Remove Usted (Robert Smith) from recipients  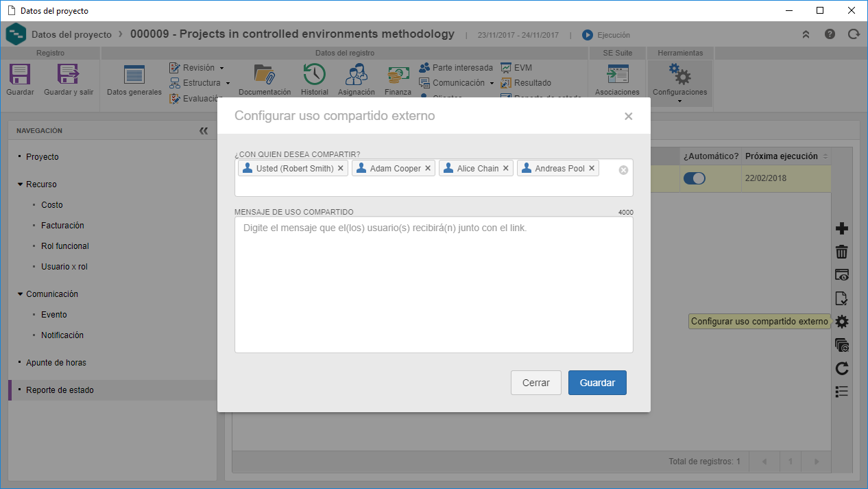340,168
